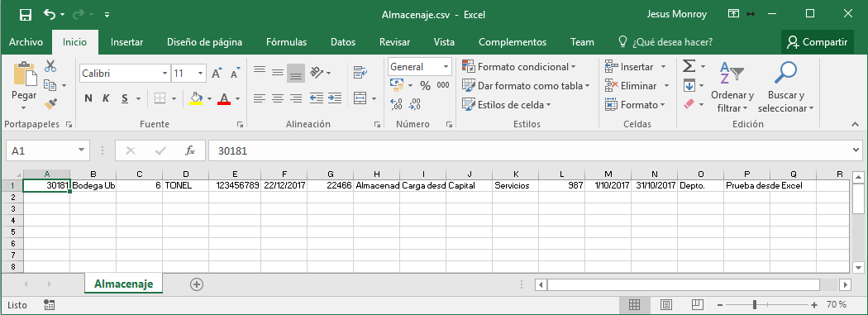Apply the yellow fill color
This screenshot has height=315, width=868.
coord(196,98)
